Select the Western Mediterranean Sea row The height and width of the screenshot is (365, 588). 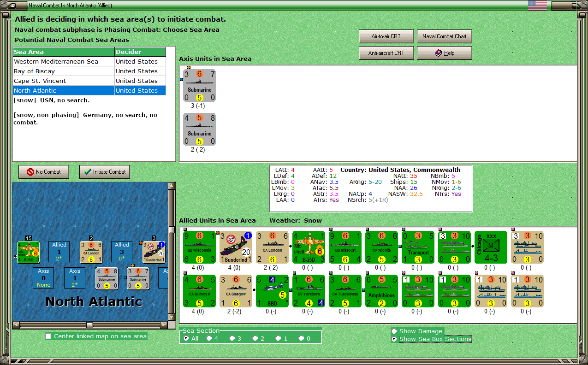(x=89, y=62)
